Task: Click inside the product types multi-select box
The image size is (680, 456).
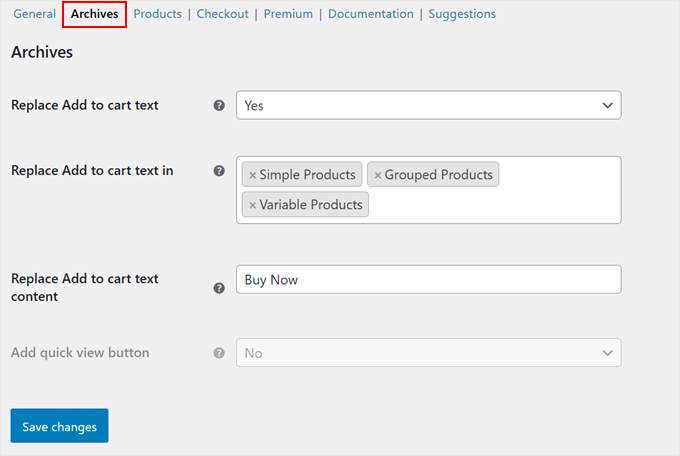Action: pyautogui.click(x=500, y=204)
